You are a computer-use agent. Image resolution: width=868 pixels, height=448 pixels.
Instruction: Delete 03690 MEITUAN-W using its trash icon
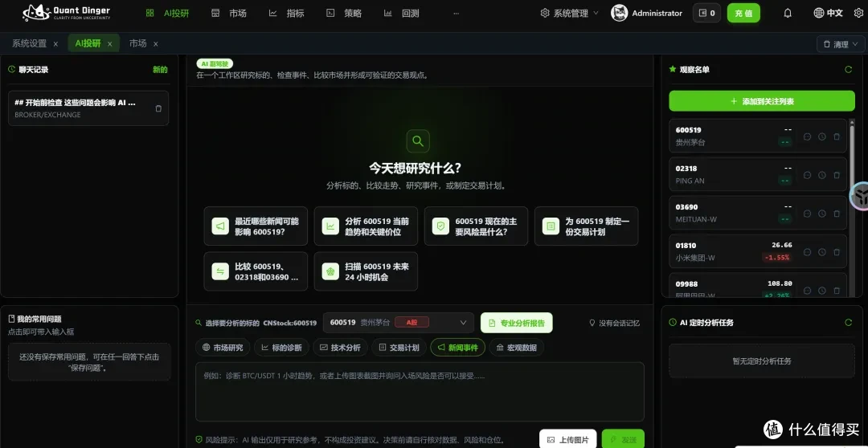pyautogui.click(x=837, y=214)
